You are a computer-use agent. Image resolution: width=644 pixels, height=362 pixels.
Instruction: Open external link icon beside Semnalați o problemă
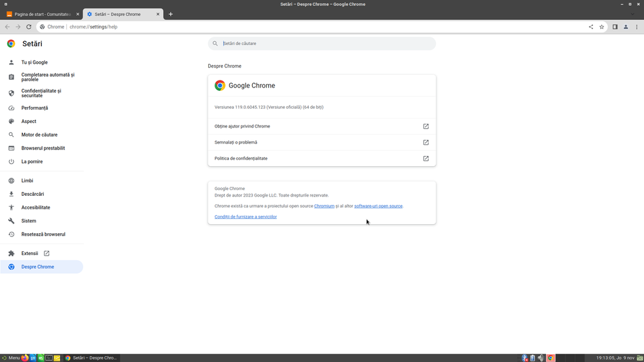pyautogui.click(x=425, y=142)
